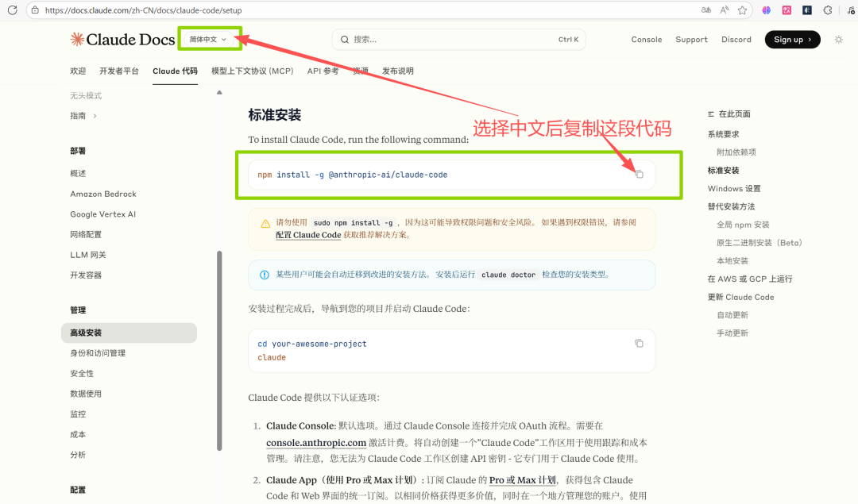The image size is (858, 504).
Task: Reload the page with the browser refresh icon
Action: [12, 10]
